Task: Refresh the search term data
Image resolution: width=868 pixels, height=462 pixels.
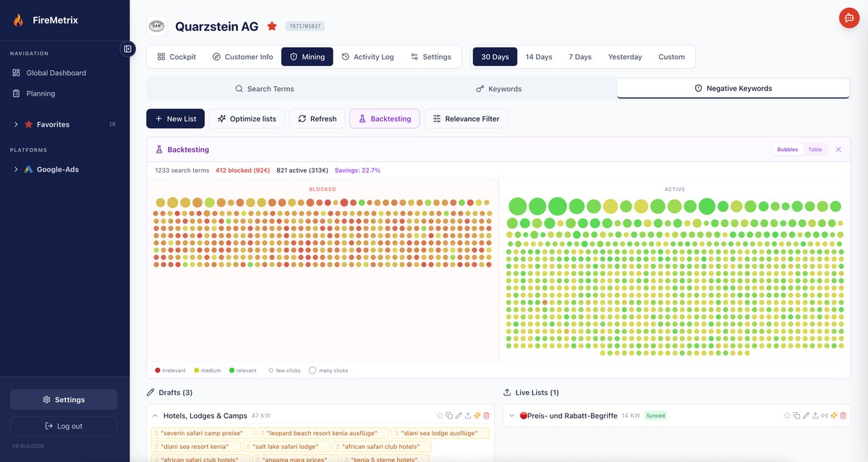Action: pyautogui.click(x=317, y=118)
